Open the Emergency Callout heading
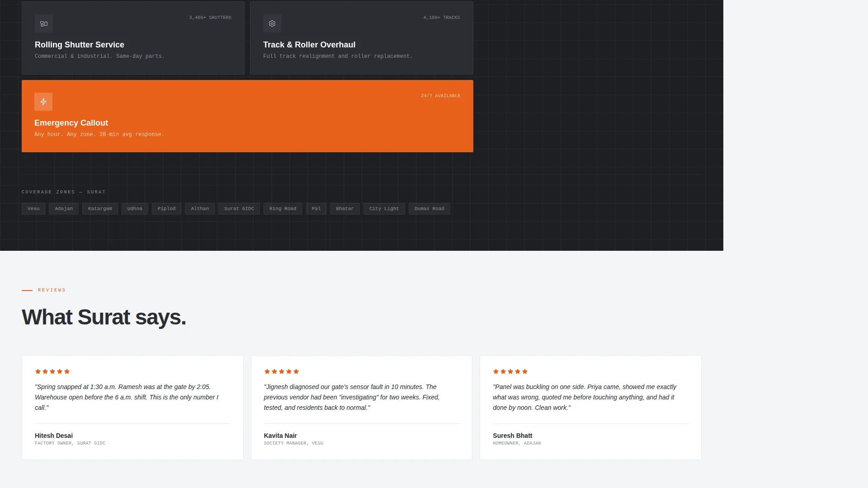 (x=71, y=123)
